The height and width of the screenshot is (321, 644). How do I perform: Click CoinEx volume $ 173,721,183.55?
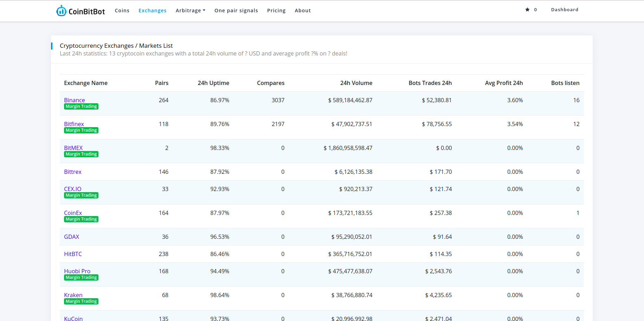(x=350, y=213)
